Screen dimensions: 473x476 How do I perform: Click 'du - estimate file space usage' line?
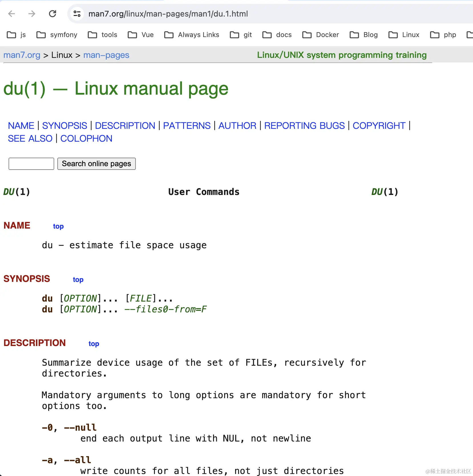[x=124, y=245]
